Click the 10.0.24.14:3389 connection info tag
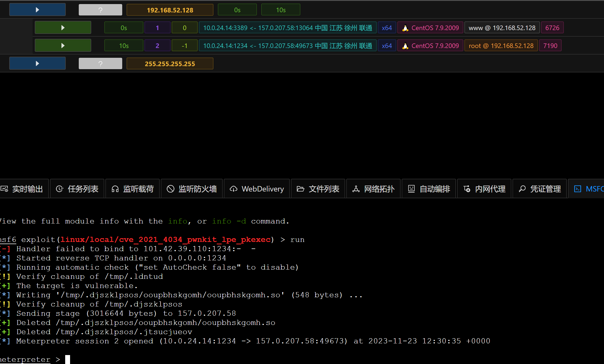 [288, 28]
